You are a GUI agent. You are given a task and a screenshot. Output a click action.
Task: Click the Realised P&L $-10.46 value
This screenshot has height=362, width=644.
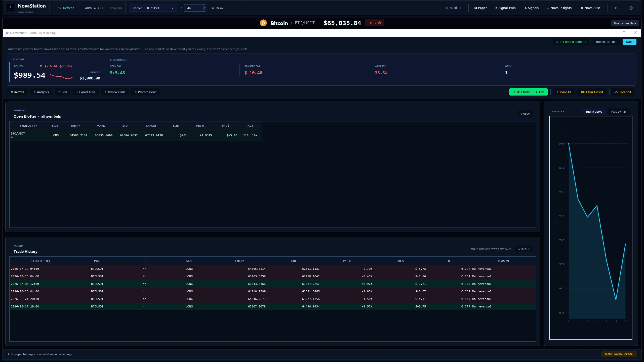click(253, 73)
